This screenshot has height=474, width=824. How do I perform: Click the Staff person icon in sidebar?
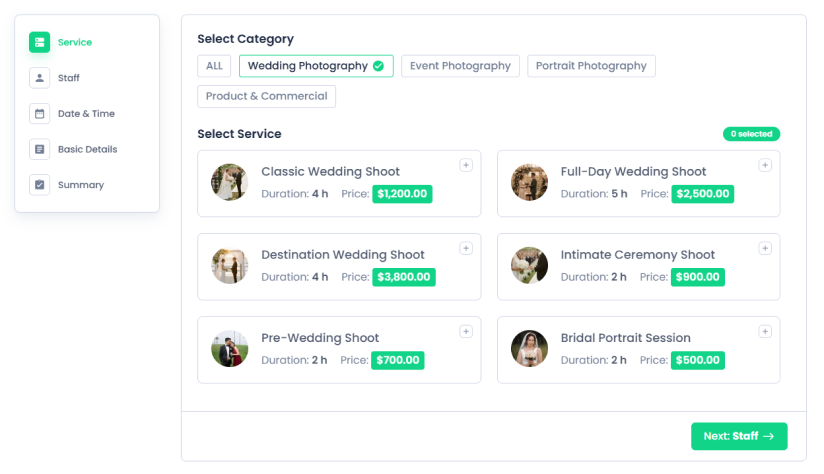point(39,78)
